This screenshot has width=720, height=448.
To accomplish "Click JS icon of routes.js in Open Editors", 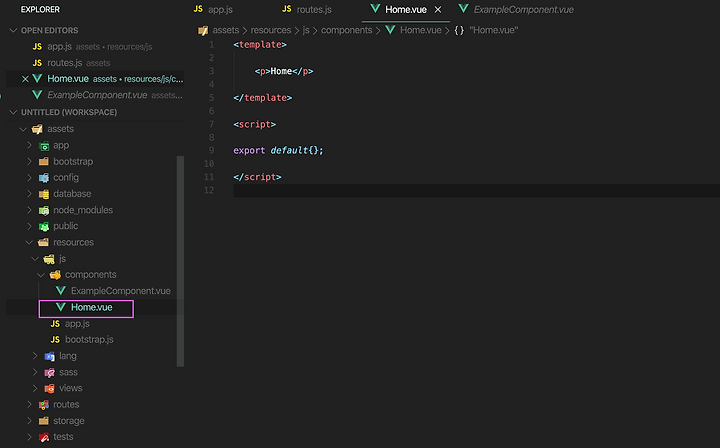I will coord(37,63).
